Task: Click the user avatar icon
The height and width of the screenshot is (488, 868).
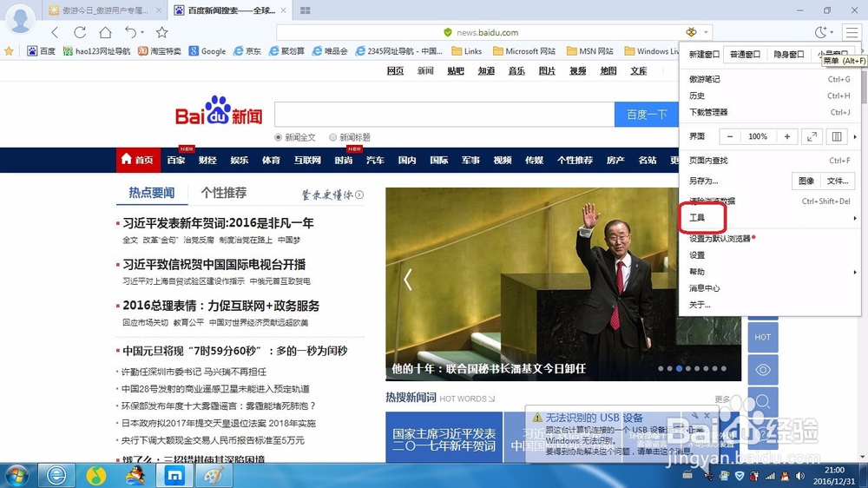Action: click(21, 19)
